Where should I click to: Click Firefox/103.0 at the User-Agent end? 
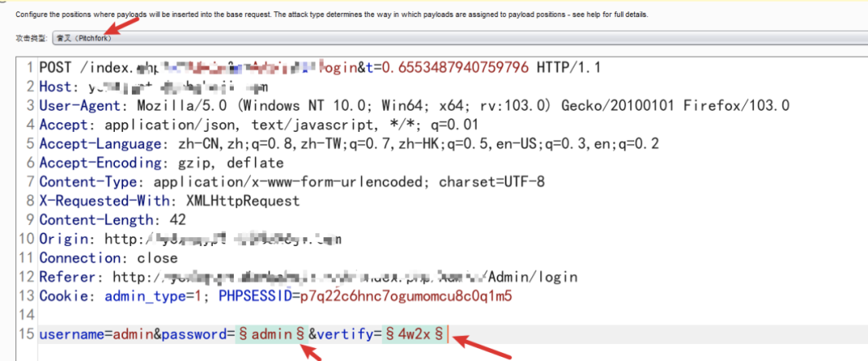click(735, 106)
